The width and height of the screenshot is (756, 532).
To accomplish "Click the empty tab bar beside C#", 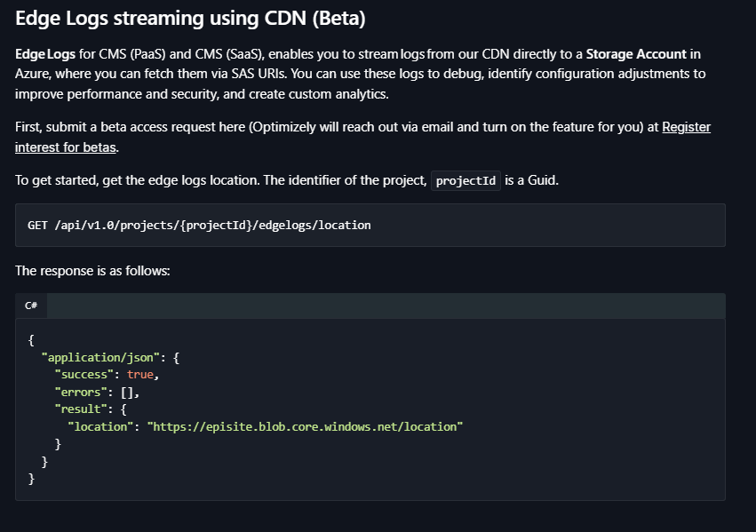I will click(x=382, y=306).
